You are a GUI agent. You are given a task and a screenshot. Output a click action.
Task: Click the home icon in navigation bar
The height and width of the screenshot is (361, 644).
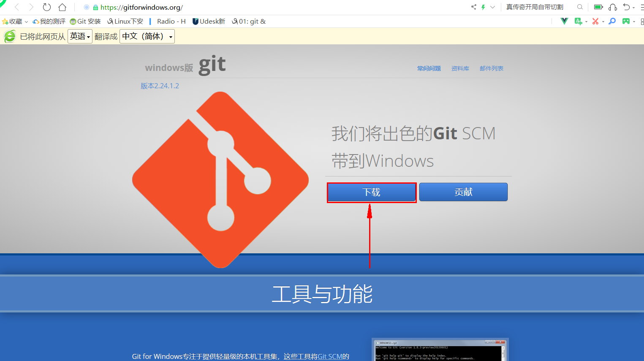(x=62, y=7)
